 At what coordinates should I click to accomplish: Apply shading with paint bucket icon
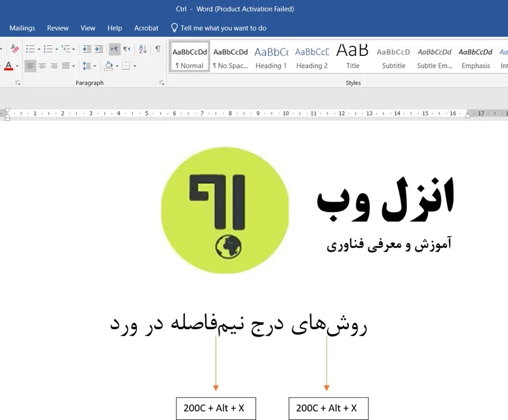click(109, 66)
